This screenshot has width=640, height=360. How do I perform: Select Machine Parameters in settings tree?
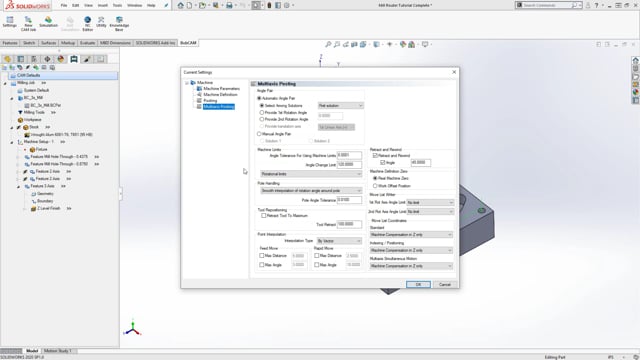221,89
